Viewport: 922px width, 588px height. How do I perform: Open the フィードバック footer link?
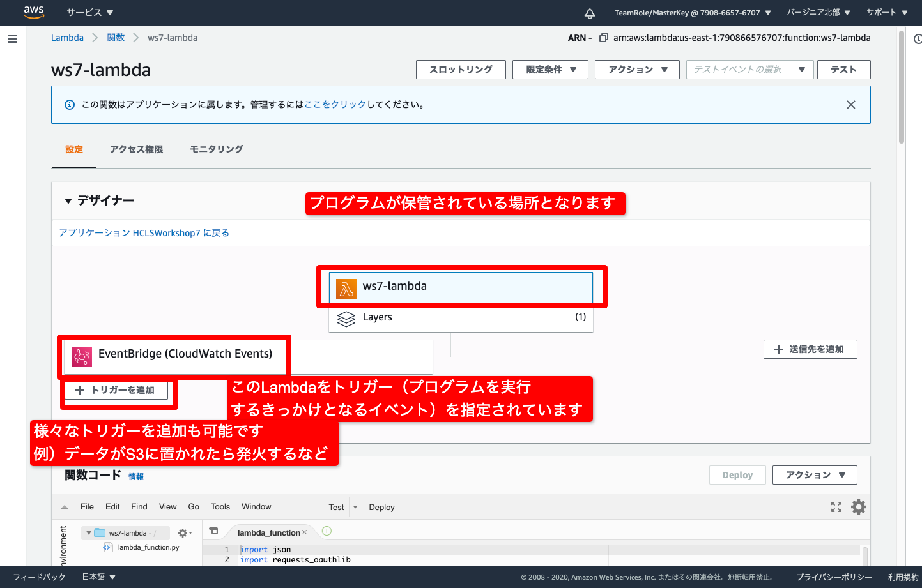point(39,577)
